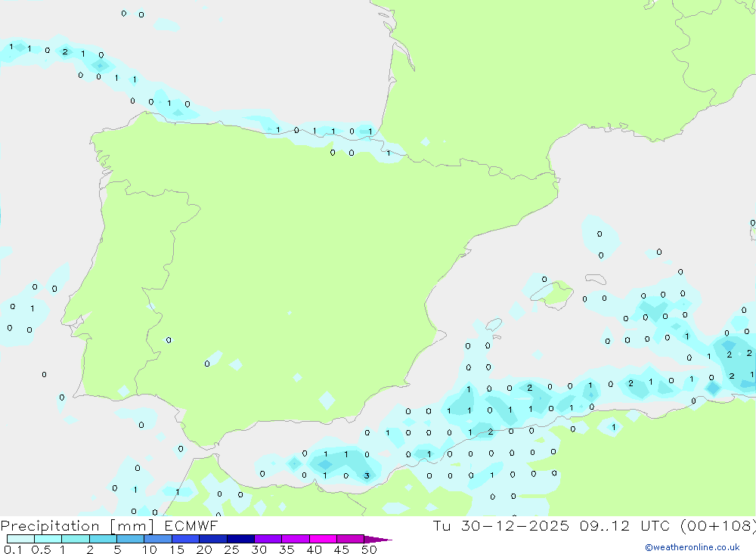The height and width of the screenshot is (554, 756).
Task: Click the precipitation value 3 near Morocco
Action: pyautogui.click(x=367, y=475)
